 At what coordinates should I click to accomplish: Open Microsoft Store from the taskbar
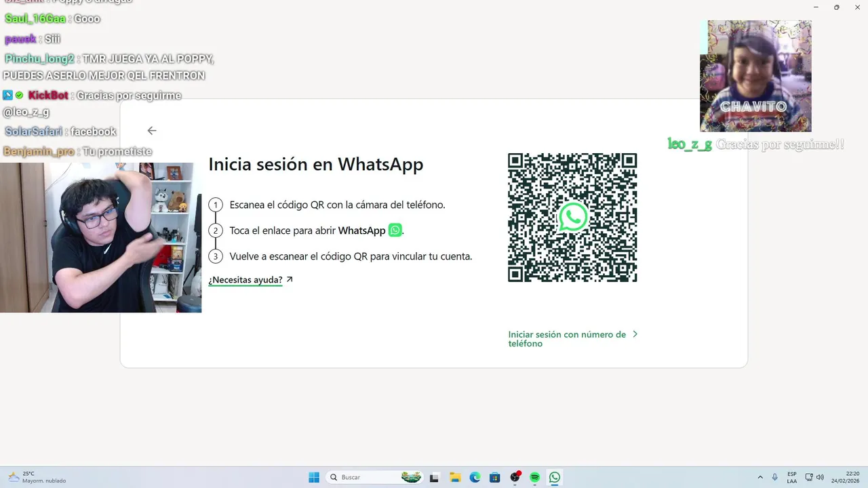pyautogui.click(x=494, y=477)
